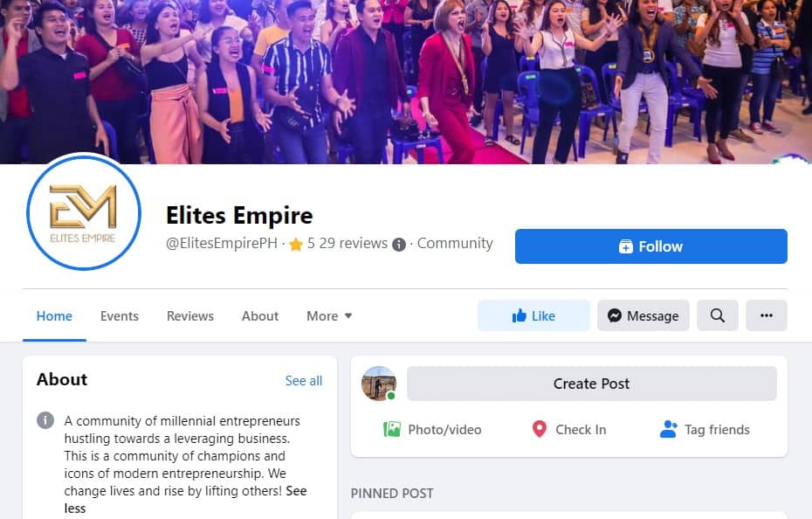Click the gold star rating icon
Screen dimensions: 812x519
pyautogui.click(x=296, y=244)
